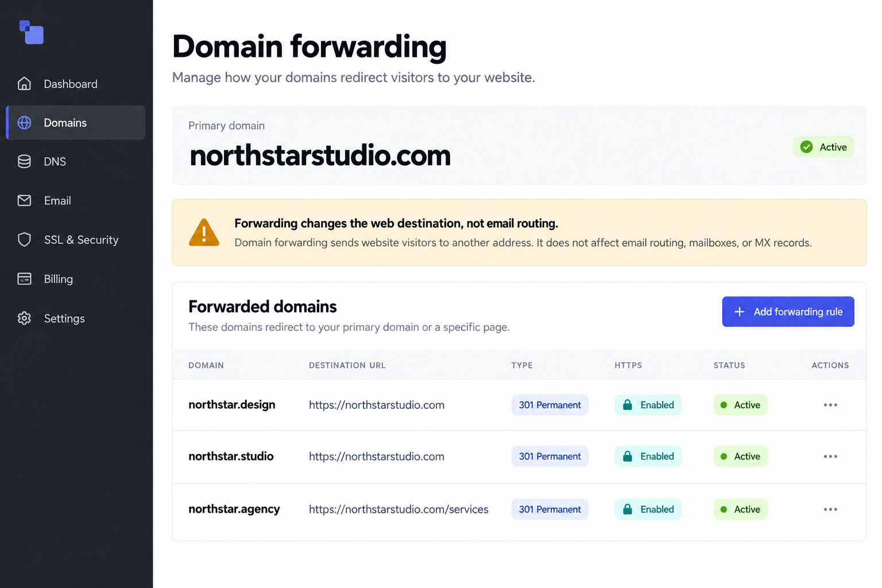Click the primary domain northstarstudio.com heading
This screenshot has height=588, width=882.
320,156
